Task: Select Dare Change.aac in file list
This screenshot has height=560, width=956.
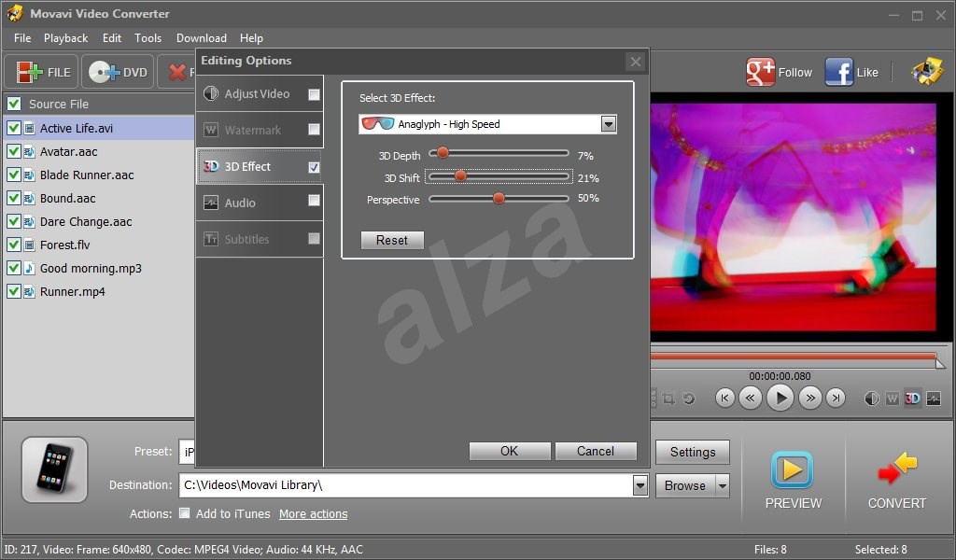Action: pos(85,222)
